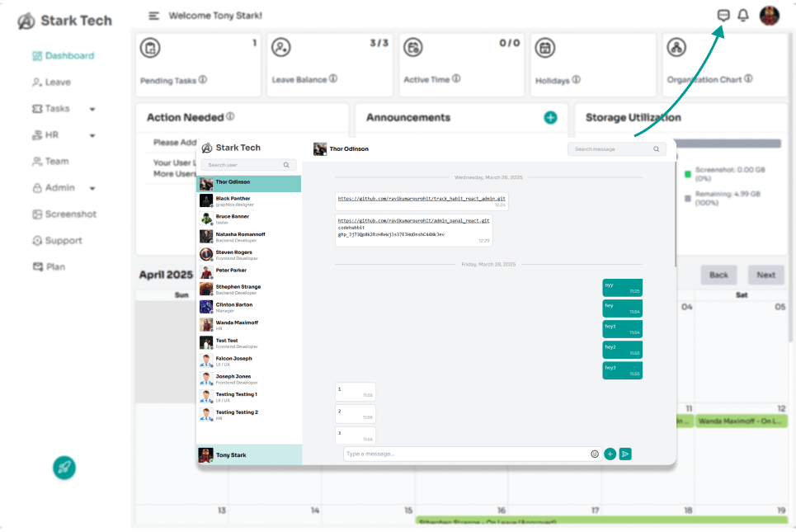Click the Type a message input field
Image resolution: width=796 pixels, height=532 pixels.
coord(466,454)
